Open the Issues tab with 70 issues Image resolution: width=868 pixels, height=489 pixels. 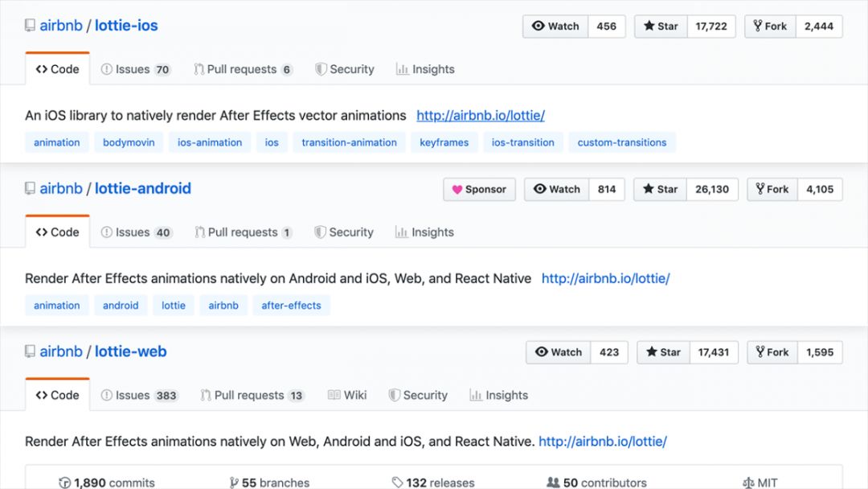[x=136, y=69]
